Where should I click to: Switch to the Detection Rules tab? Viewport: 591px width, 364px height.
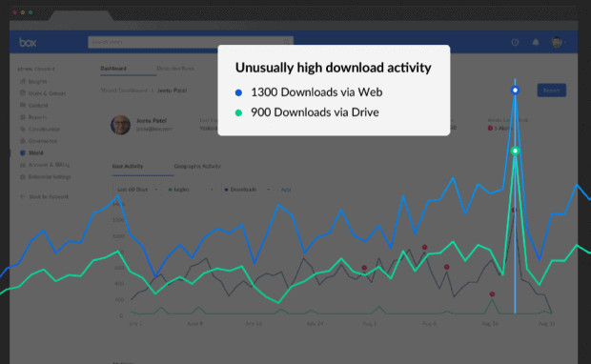[x=175, y=69]
